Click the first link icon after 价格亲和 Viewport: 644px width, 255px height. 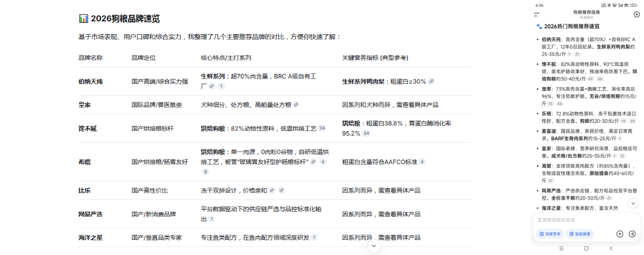(x=272, y=190)
